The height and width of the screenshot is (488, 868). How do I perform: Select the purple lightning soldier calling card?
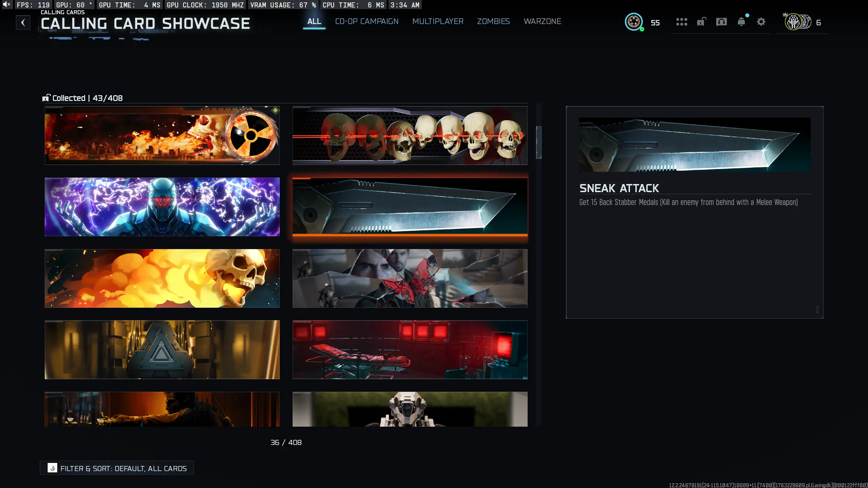coord(162,207)
